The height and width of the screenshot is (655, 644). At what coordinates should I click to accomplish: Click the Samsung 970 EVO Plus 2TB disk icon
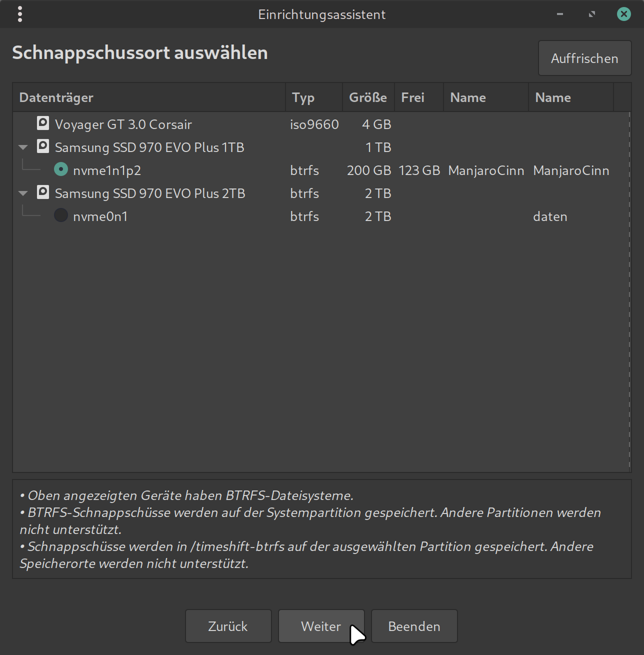(43, 192)
